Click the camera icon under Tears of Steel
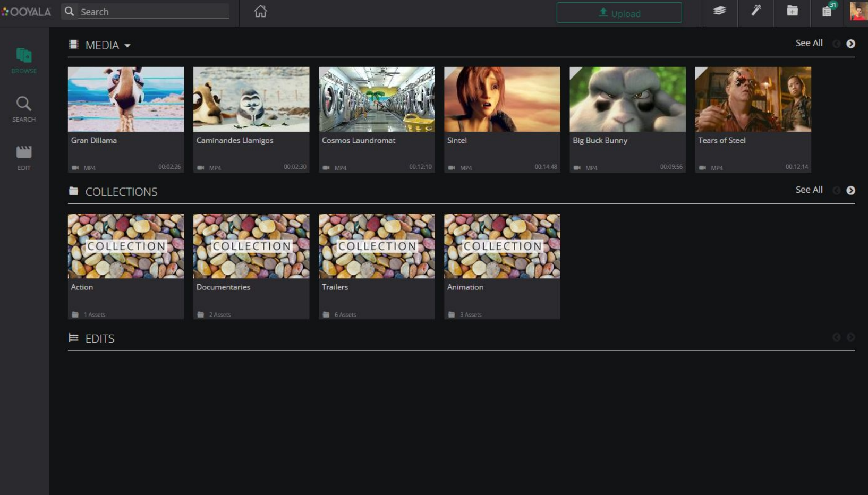This screenshot has width=868, height=495. 702,168
